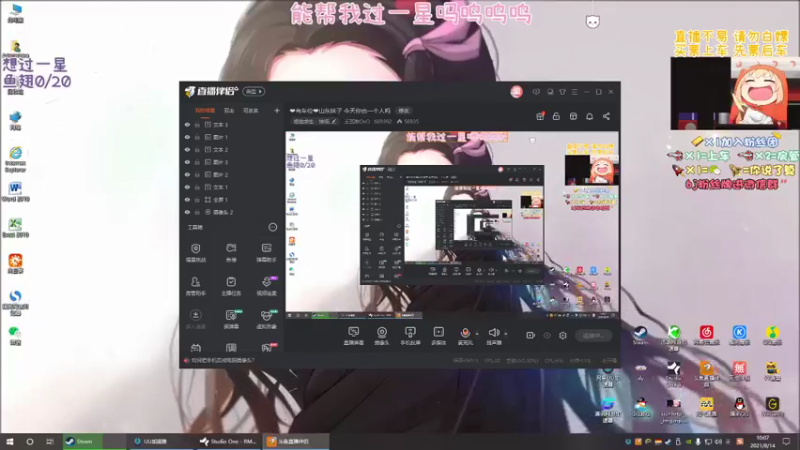The image size is (800, 450).
Task: Open the shield tool in the toolbox
Action: point(195,253)
